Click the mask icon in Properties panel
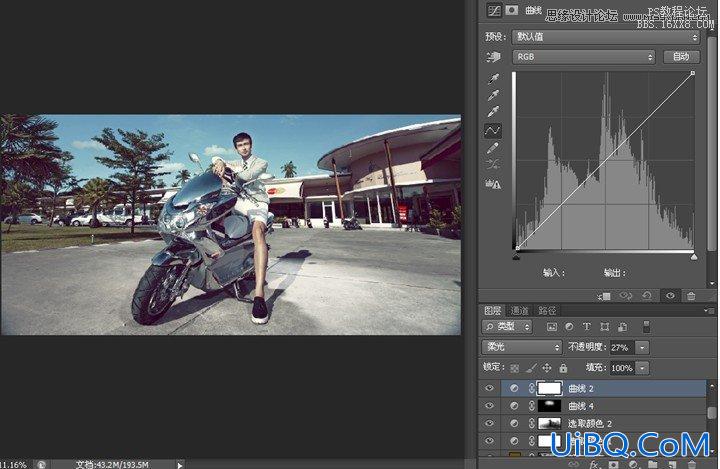Viewport: 720px width, 469px height. pyautogui.click(x=512, y=10)
